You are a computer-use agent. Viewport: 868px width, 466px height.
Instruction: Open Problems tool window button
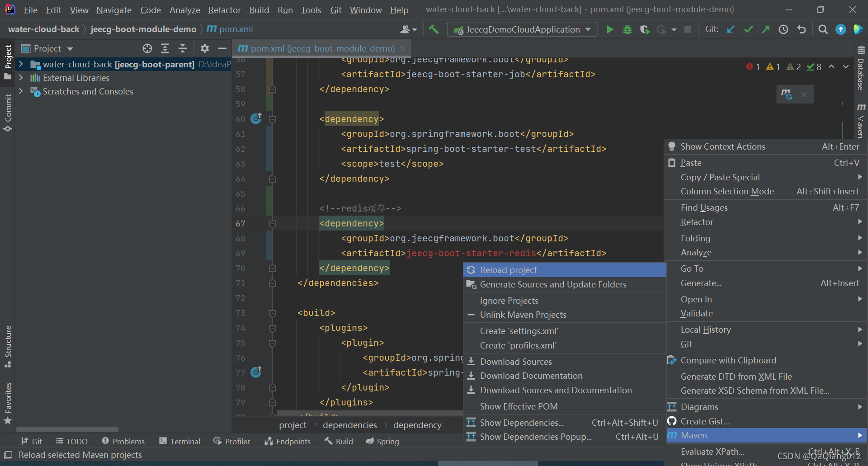click(123, 441)
